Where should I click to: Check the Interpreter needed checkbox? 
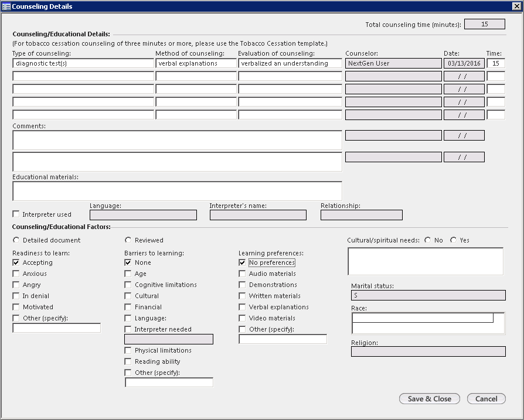pos(128,329)
